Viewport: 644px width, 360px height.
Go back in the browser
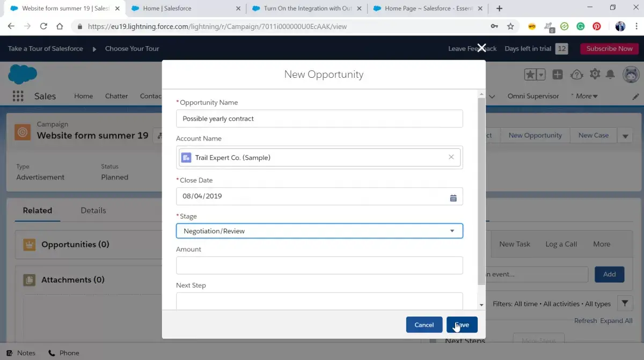click(x=11, y=26)
